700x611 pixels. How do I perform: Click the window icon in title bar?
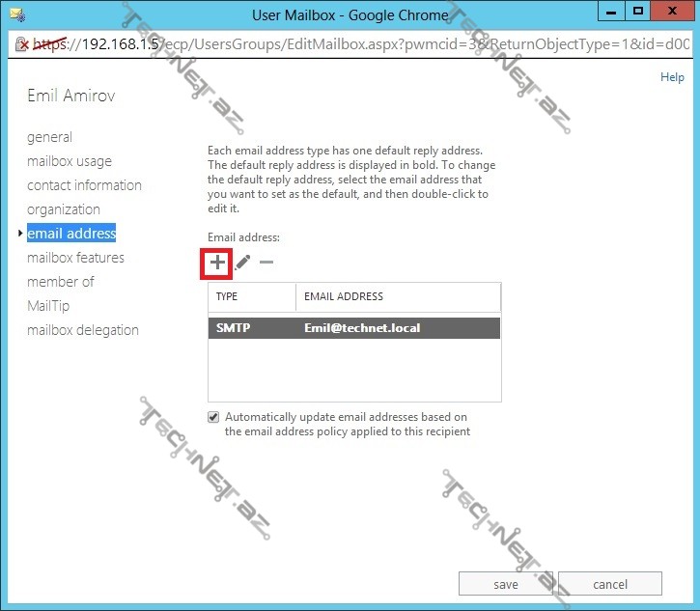(x=15, y=14)
